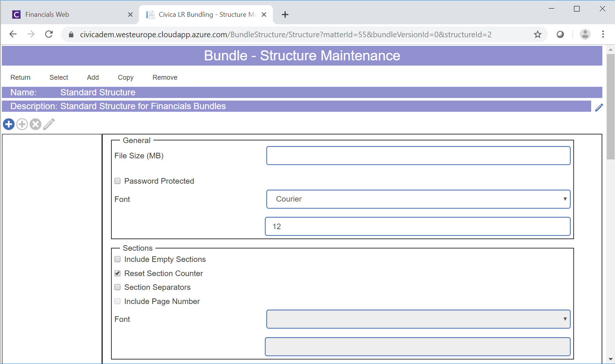Click the Sections font size field
Viewport: 615px width, 364px height.
[x=418, y=346]
